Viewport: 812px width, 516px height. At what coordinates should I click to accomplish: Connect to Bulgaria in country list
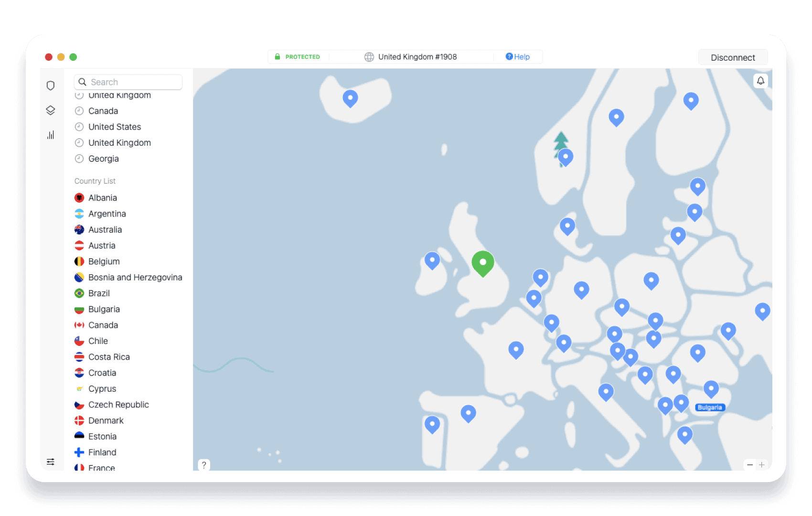point(97,309)
